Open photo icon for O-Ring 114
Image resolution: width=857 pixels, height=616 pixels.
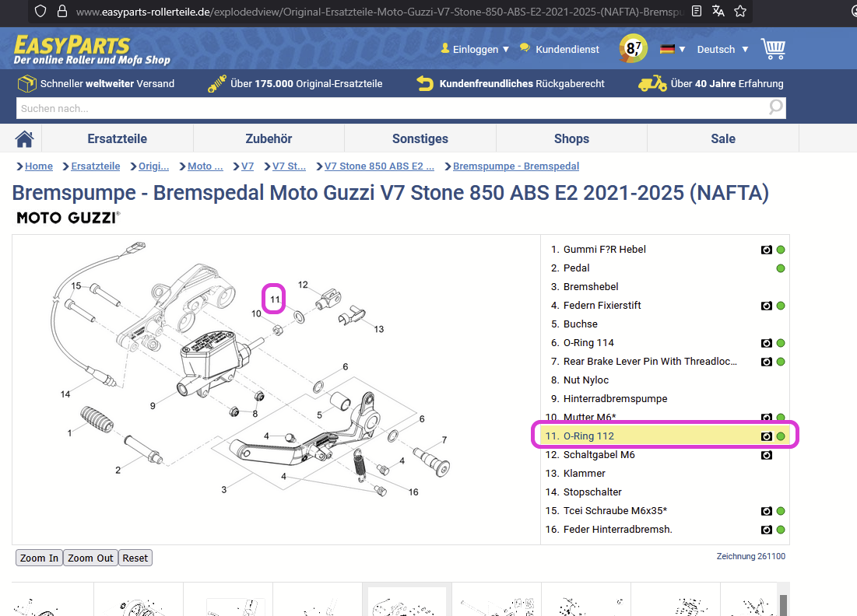tap(766, 344)
